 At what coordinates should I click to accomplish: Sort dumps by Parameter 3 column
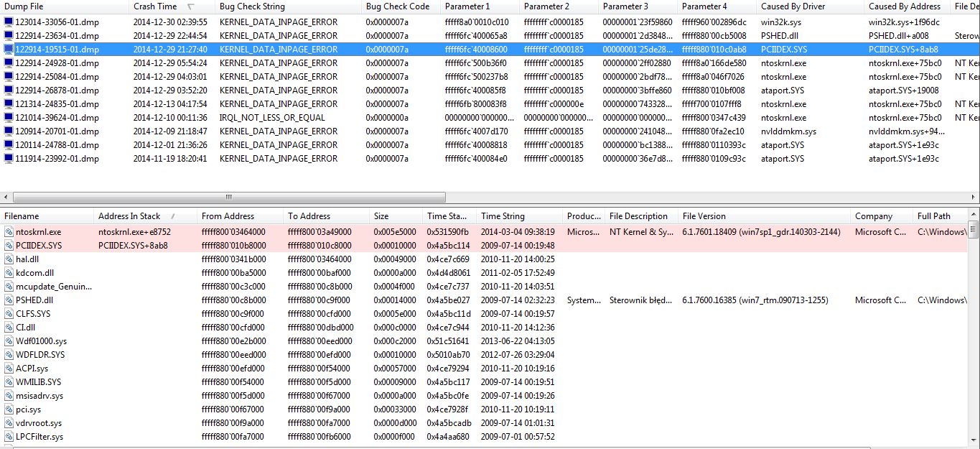(638, 6)
